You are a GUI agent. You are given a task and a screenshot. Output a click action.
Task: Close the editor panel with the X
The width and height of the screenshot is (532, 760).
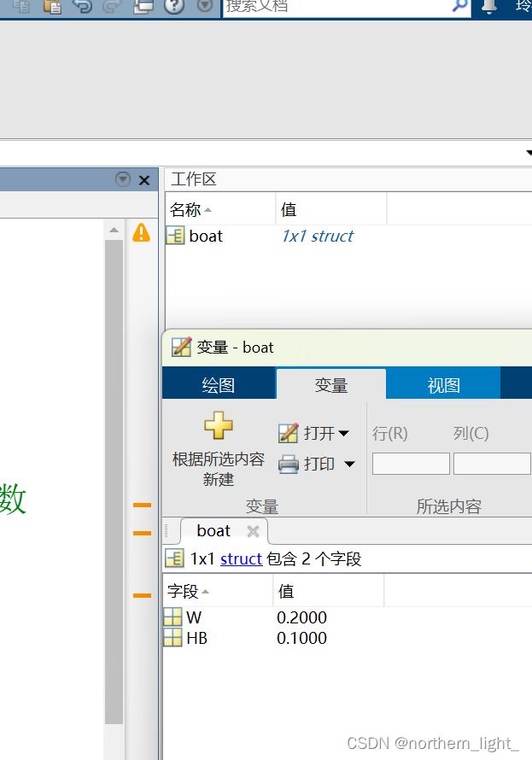(x=144, y=180)
